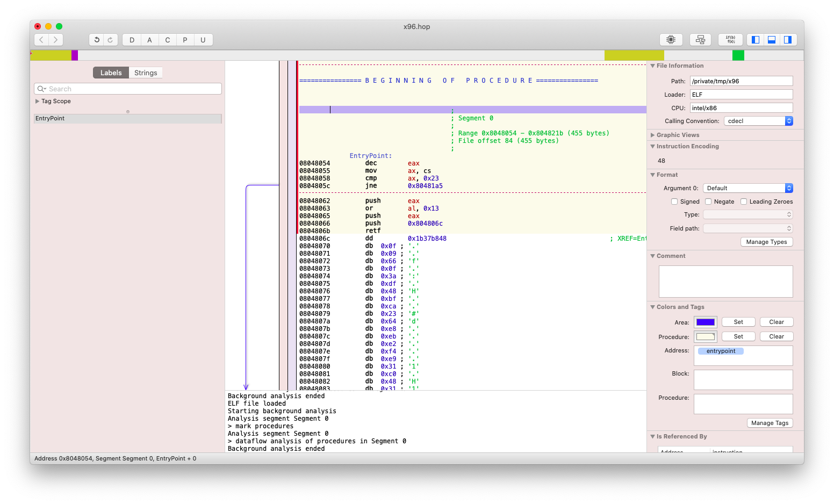Click the undo arrow in toolbar

97,40
